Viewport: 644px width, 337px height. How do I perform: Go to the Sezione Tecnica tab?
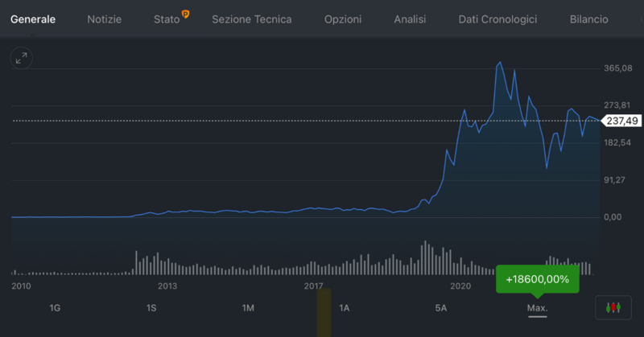click(252, 18)
